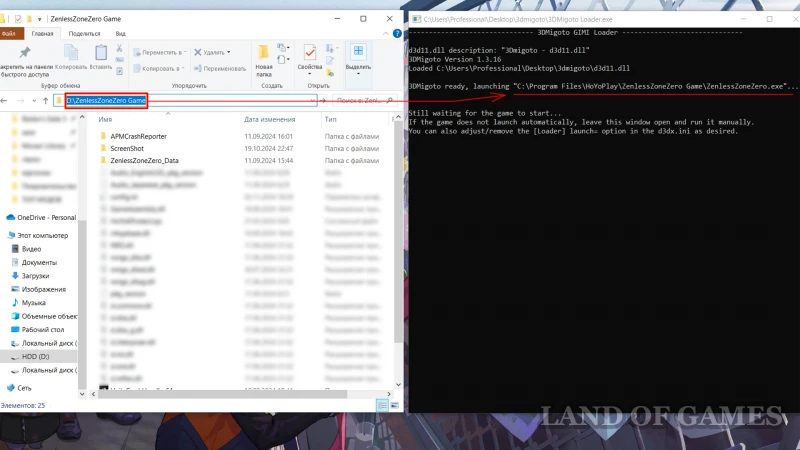Click the Переименовать (Rename) button

point(220,68)
